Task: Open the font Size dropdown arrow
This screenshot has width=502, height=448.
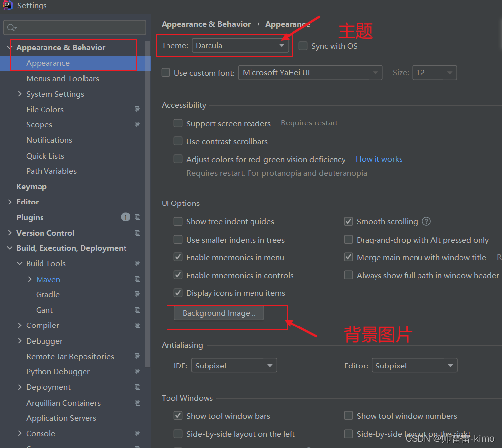Action: coord(450,73)
